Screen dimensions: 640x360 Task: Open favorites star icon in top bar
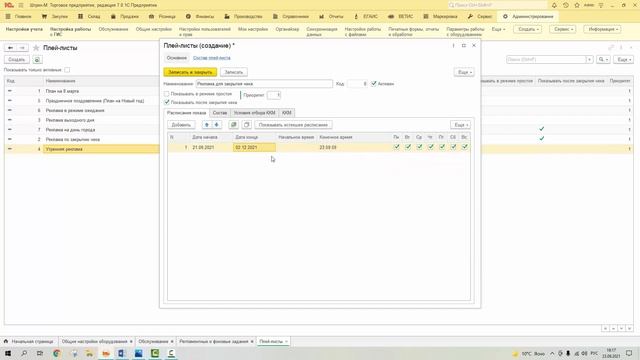point(577,5)
